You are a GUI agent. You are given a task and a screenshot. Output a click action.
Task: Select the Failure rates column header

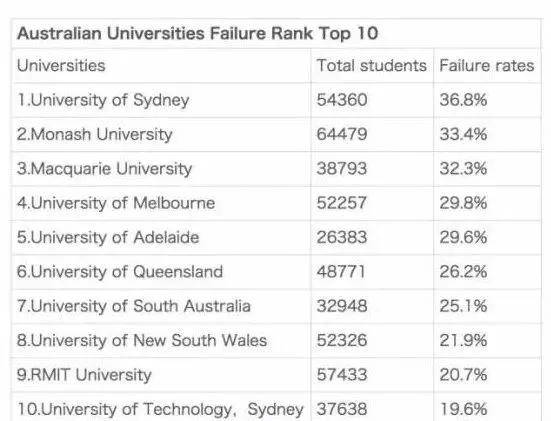[487, 66]
